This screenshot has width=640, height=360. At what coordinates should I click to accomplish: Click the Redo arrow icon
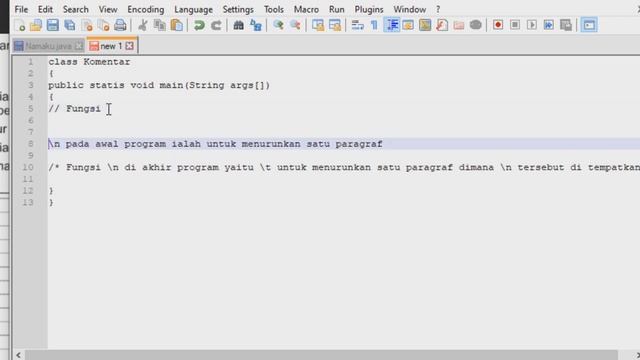point(216,25)
